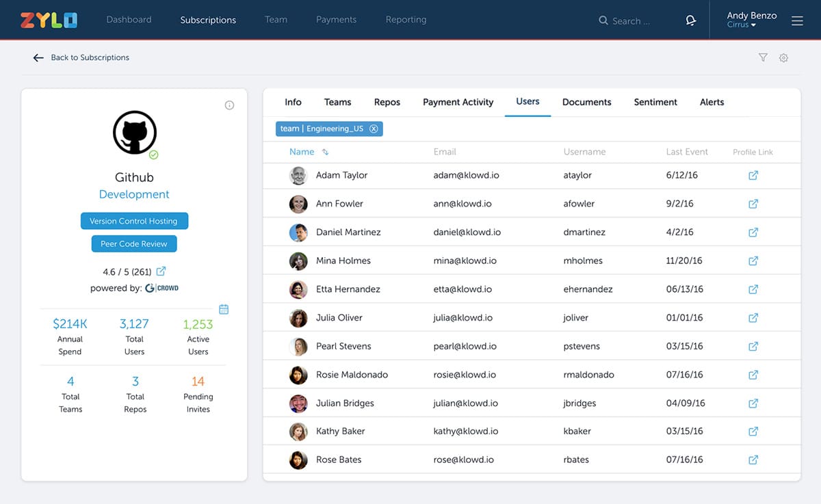Click Adam Taylor's avatar
Viewport: 821px width, 504px height.
[x=298, y=176]
